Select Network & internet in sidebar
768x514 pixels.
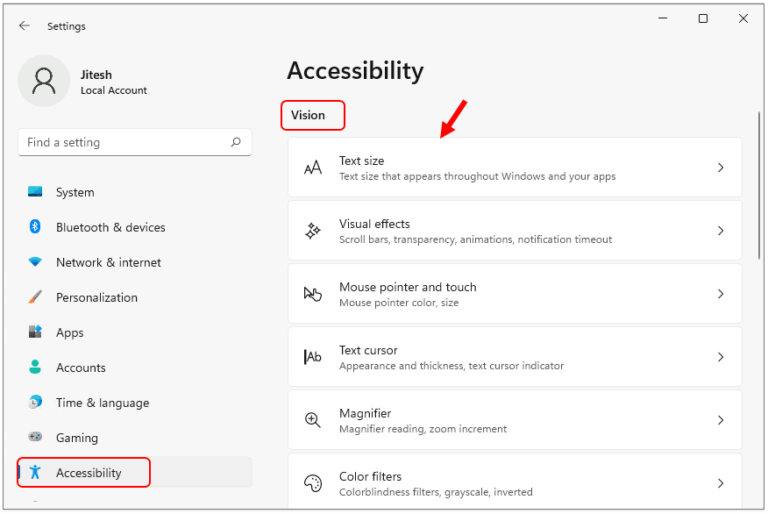[x=108, y=262]
